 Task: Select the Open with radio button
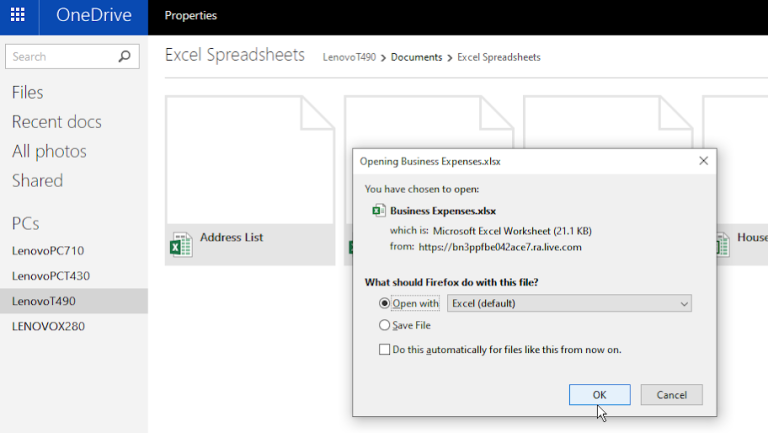coord(384,304)
